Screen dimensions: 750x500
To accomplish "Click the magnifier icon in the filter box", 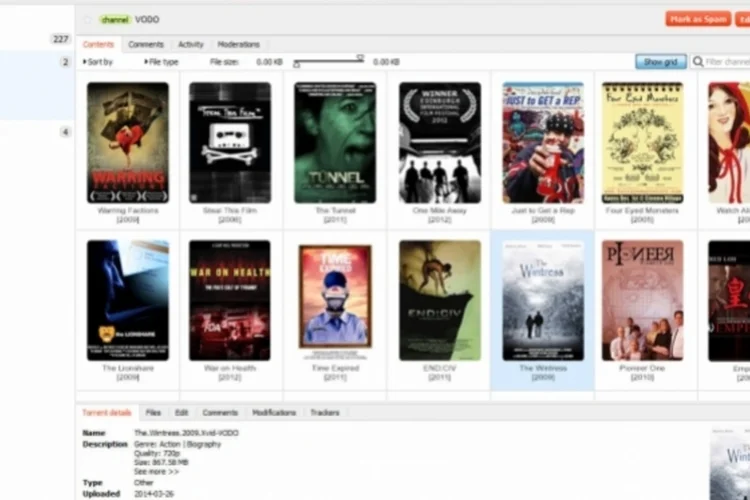I will tap(698, 62).
